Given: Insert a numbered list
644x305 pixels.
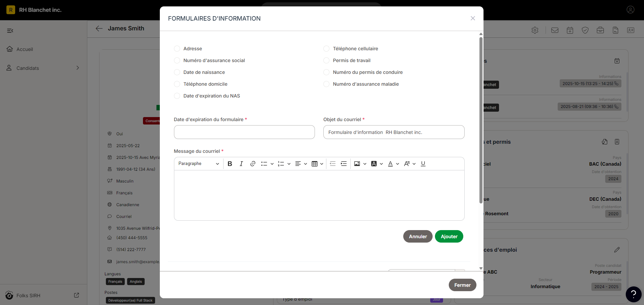Looking at the screenshot, I should pyautogui.click(x=281, y=164).
